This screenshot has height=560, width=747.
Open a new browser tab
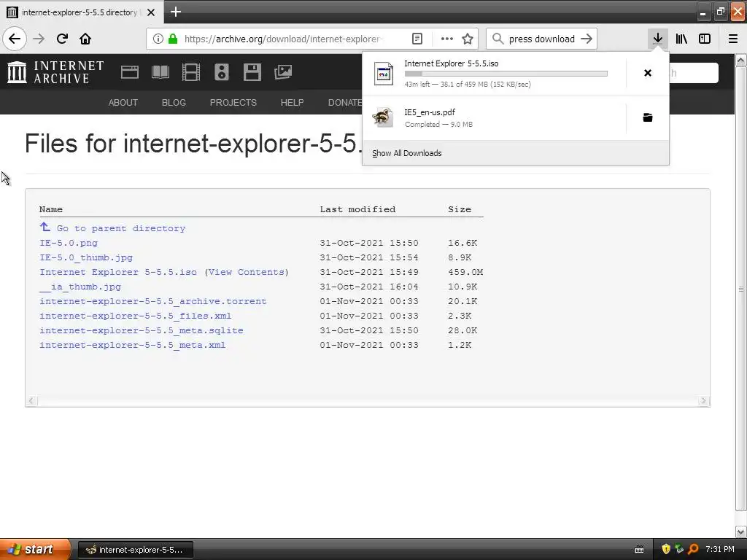pyautogui.click(x=176, y=12)
